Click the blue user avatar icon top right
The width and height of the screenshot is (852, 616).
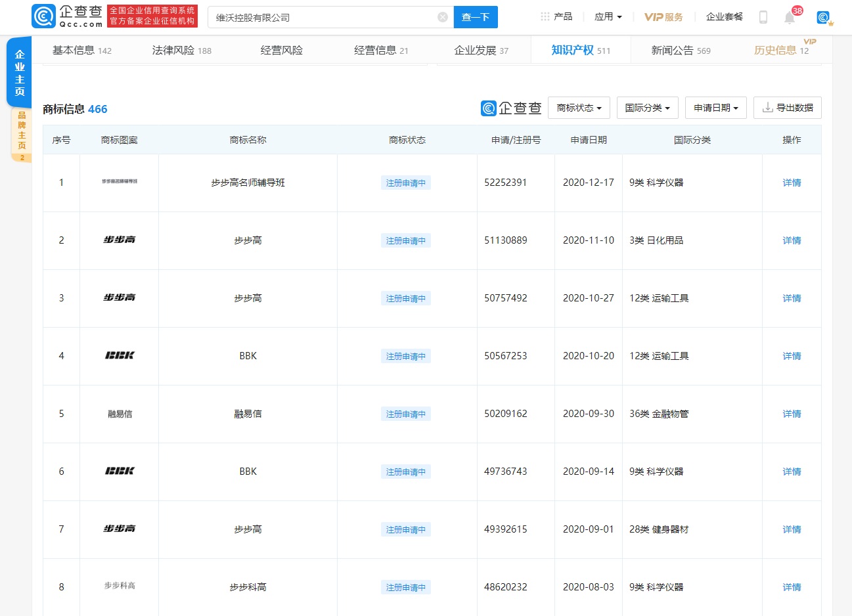[824, 18]
